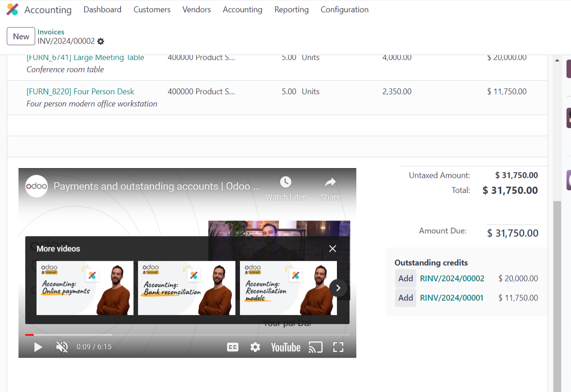The width and height of the screenshot is (571, 392).
Task: Open video on YouTube logo
Action: point(285,347)
